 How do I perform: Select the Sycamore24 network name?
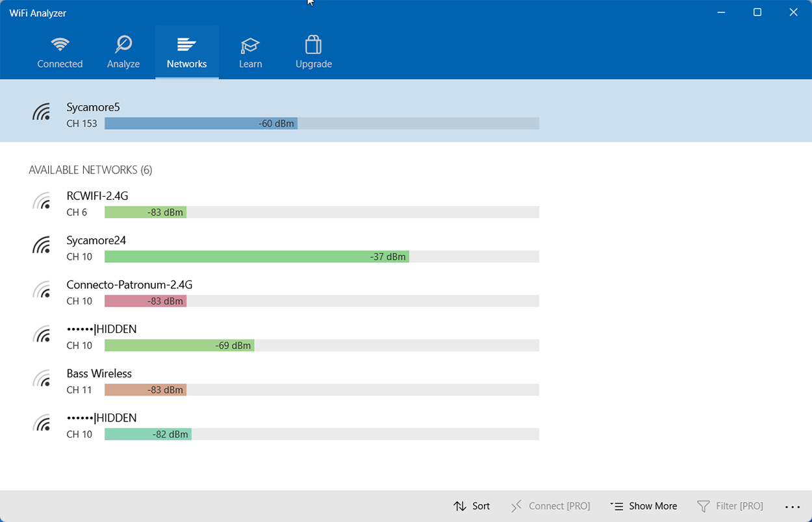tap(96, 240)
